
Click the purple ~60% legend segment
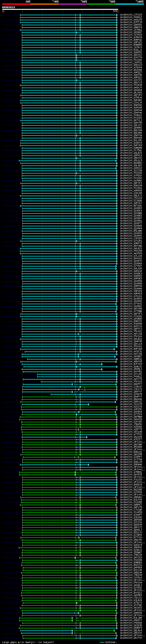73,4
